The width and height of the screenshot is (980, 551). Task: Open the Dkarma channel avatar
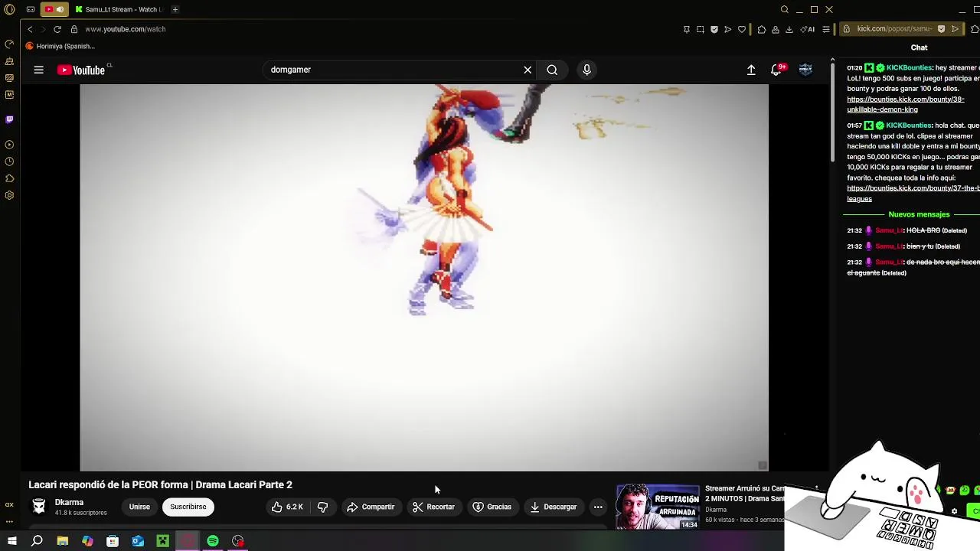tap(39, 506)
